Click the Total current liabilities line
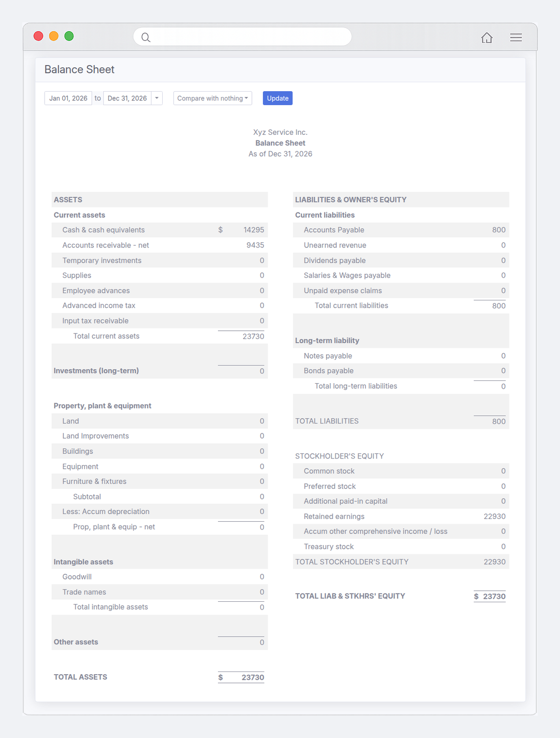The width and height of the screenshot is (560, 738). tap(401, 306)
